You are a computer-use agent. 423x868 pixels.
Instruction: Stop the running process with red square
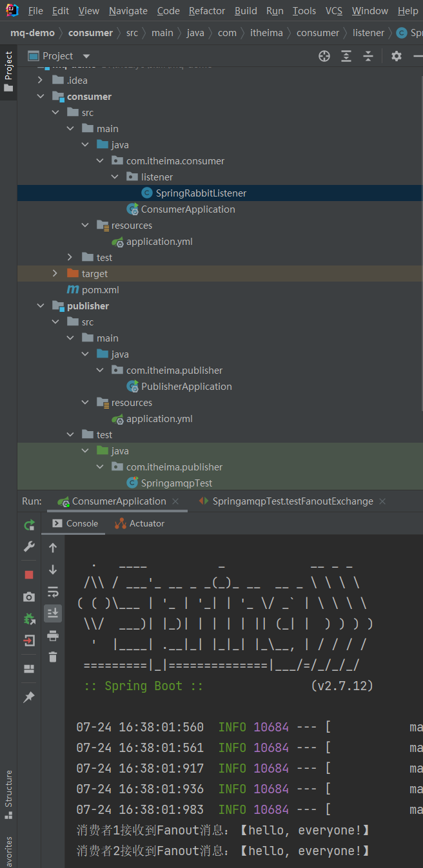[x=29, y=574]
